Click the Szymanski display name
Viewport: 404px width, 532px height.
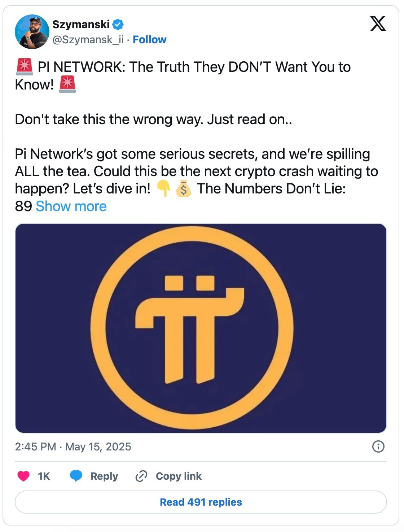pyautogui.click(x=81, y=25)
